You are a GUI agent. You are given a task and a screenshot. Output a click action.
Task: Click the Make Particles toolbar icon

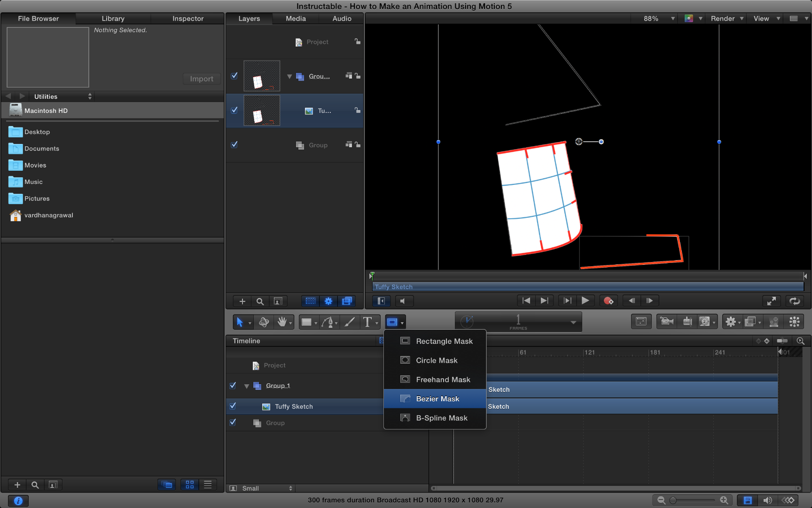[774, 322]
